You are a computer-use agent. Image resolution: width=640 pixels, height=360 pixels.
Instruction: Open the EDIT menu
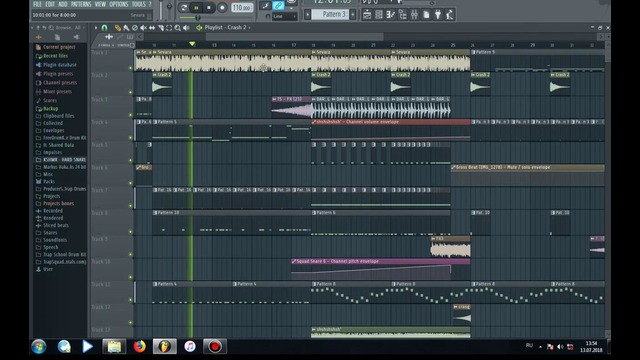[50, 4]
